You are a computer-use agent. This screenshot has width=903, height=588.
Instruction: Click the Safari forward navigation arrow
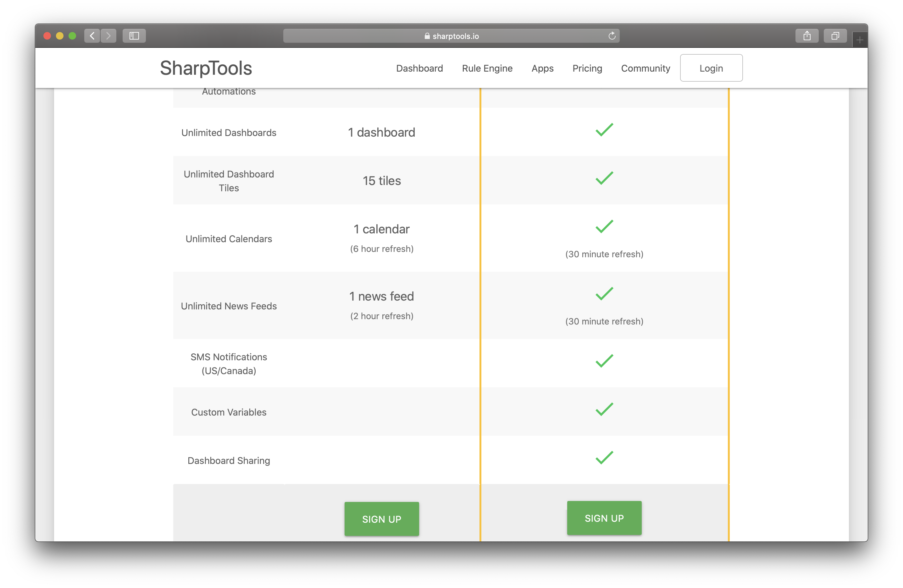point(108,35)
